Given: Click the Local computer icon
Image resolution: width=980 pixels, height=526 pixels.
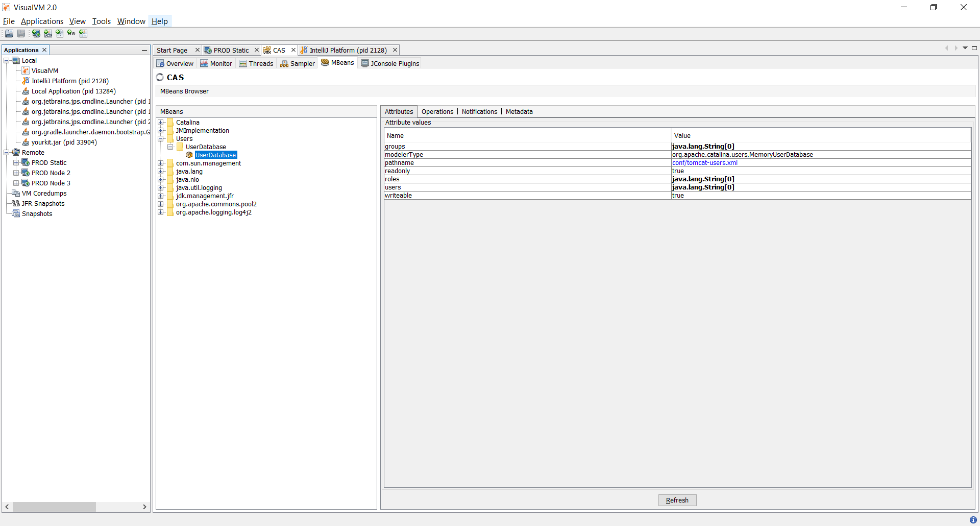Looking at the screenshot, I should tap(16, 60).
